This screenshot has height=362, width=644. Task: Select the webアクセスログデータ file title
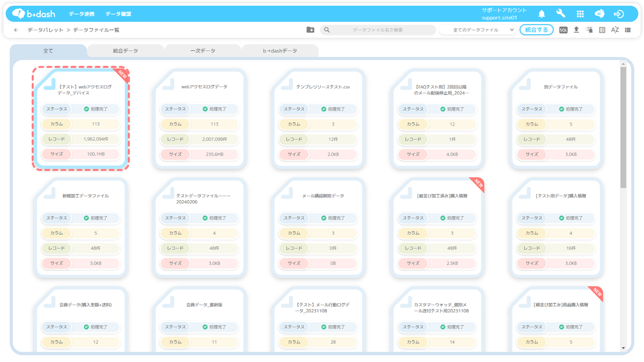[x=204, y=87]
